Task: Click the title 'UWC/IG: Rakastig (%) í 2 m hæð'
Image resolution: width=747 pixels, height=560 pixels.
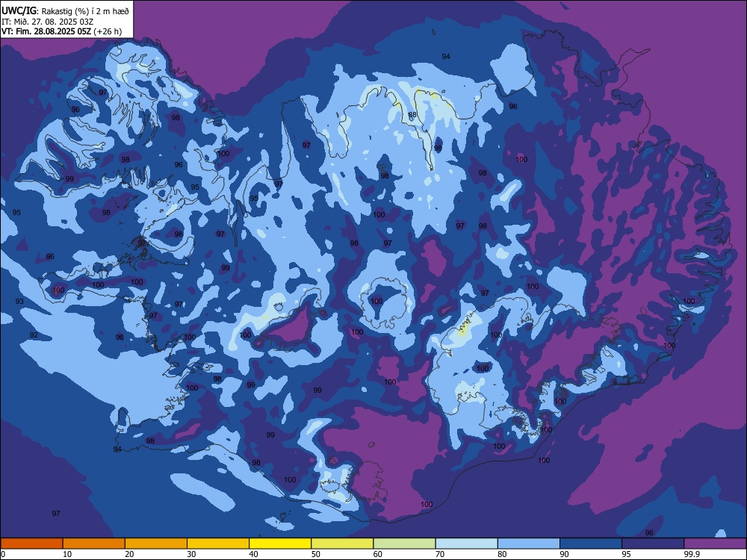Action: pos(65,10)
